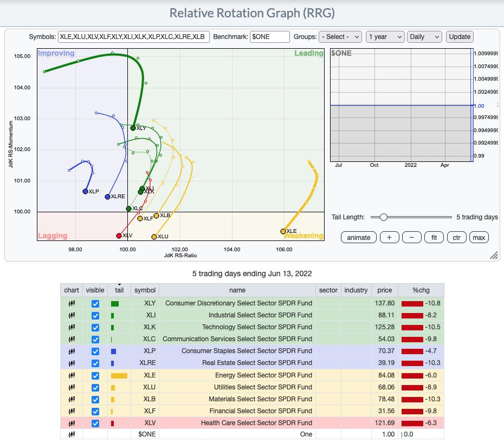Sort table by chart column header
The image size is (504, 443).
(72, 290)
